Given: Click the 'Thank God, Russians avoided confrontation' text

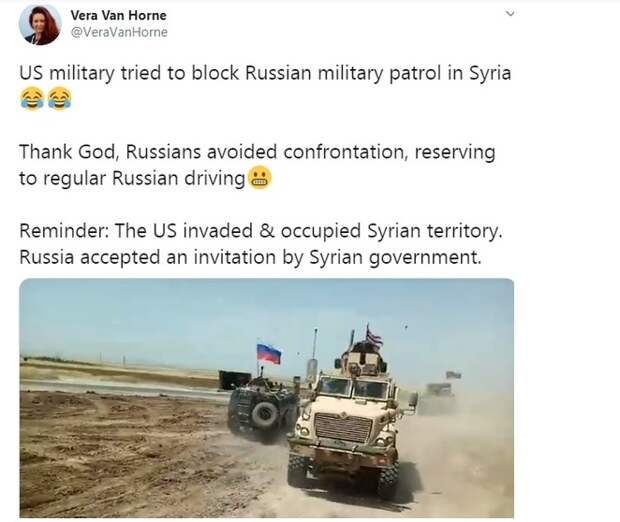Looking at the screenshot, I should [213, 152].
